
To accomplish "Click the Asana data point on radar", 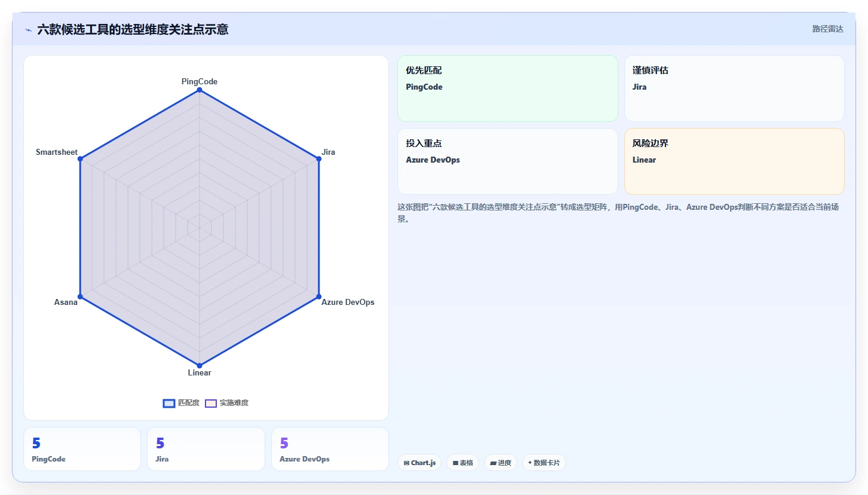I will pyautogui.click(x=81, y=297).
